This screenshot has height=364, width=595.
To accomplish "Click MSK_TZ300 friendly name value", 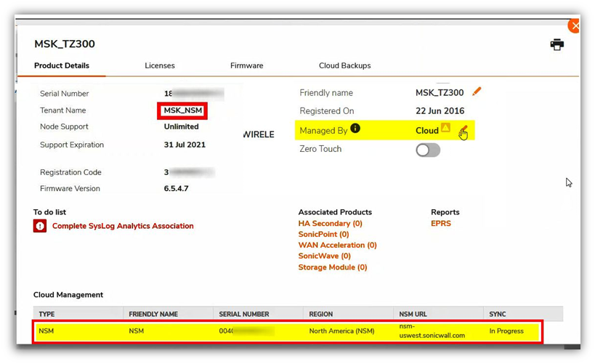I will (x=440, y=92).
